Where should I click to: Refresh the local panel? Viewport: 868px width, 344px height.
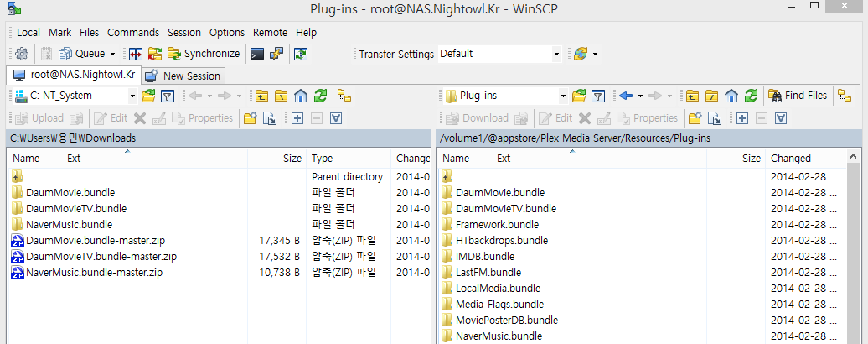tap(320, 96)
